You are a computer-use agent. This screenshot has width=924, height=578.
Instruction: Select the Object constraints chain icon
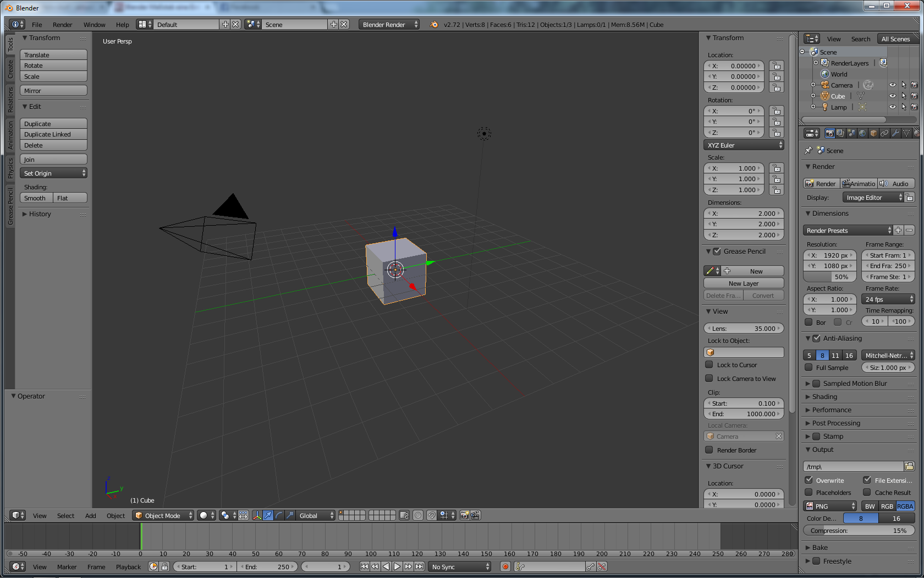tap(884, 133)
